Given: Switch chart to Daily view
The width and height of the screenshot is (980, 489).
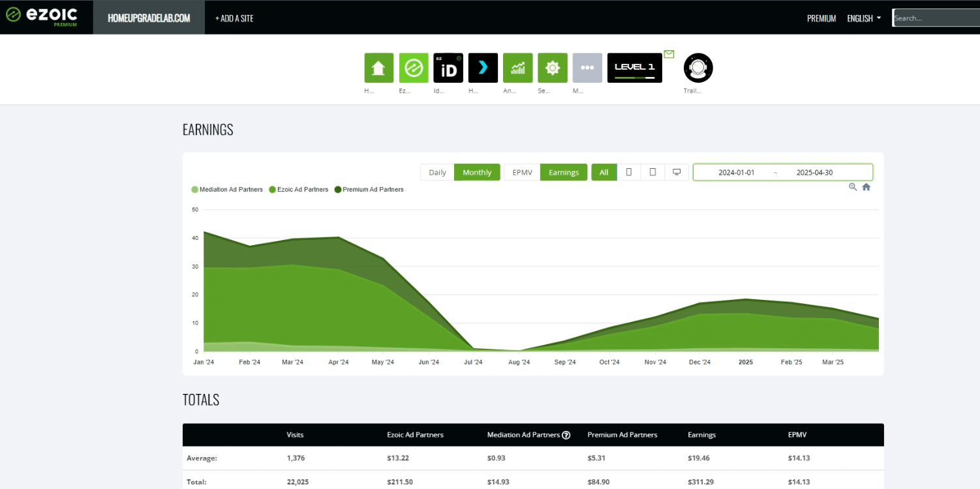Looking at the screenshot, I should point(437,172).
